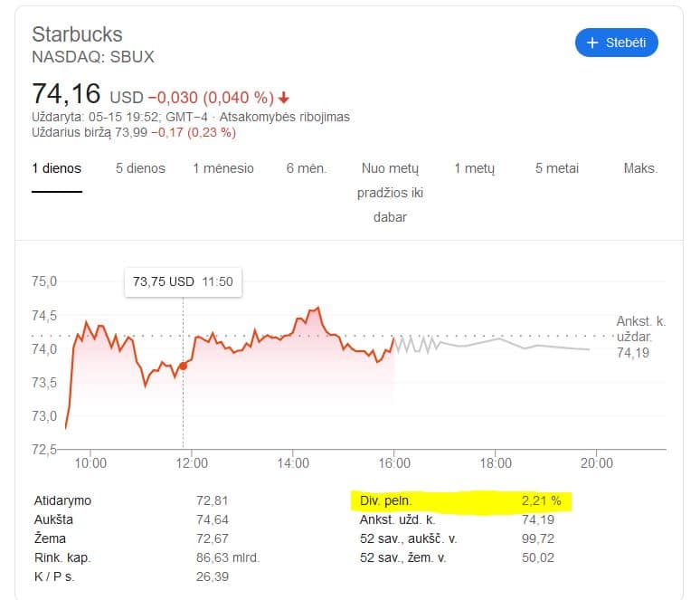Click the Ankst. k. uždar. 74,19 label

(640, 337)
